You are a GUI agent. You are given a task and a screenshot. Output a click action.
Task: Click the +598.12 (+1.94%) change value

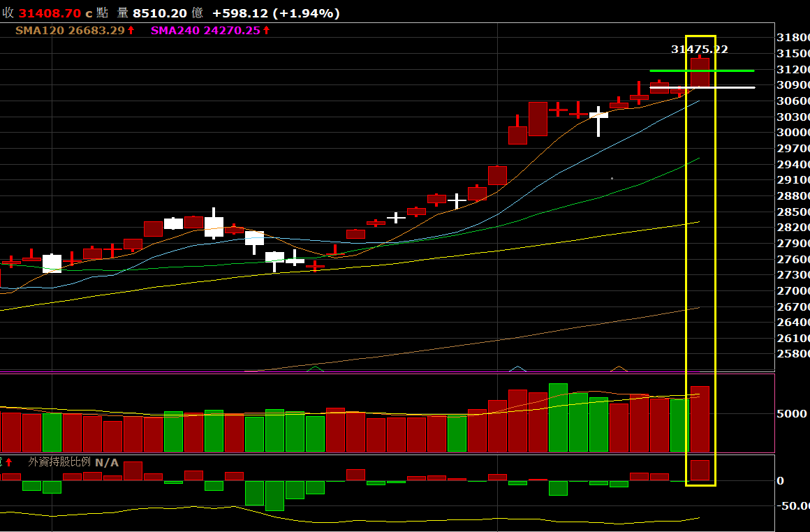tap(276, 13)
